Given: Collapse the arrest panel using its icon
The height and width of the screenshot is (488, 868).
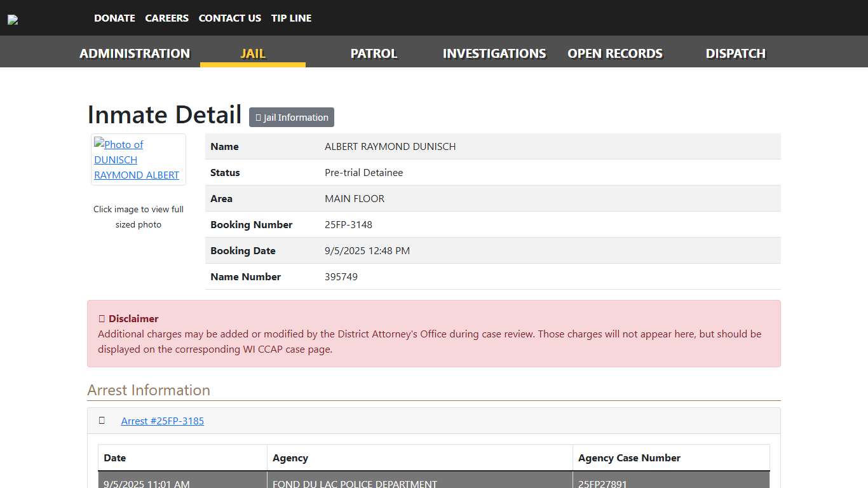Looking at the screenshot, I should (x=102, y=421).
